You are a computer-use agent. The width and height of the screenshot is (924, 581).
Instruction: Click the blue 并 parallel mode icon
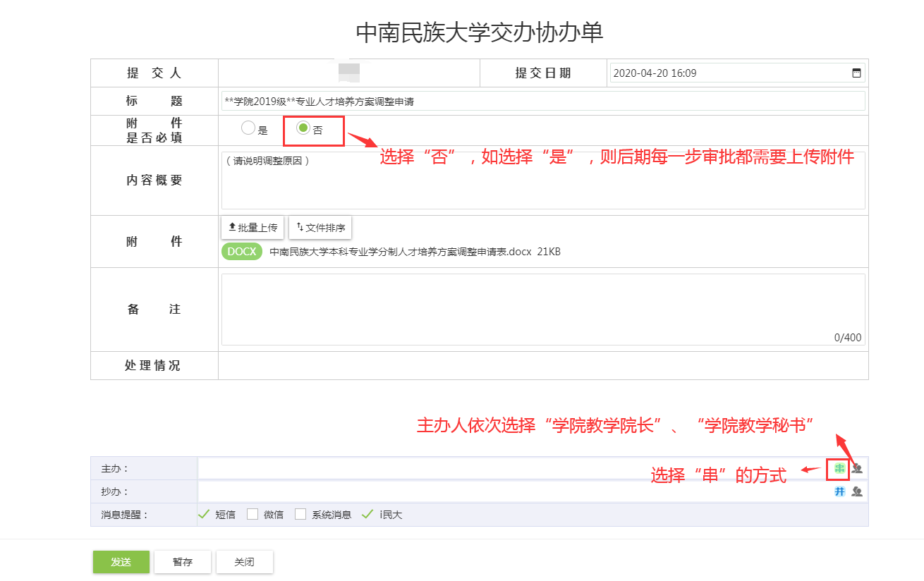[x=839, y=491]
